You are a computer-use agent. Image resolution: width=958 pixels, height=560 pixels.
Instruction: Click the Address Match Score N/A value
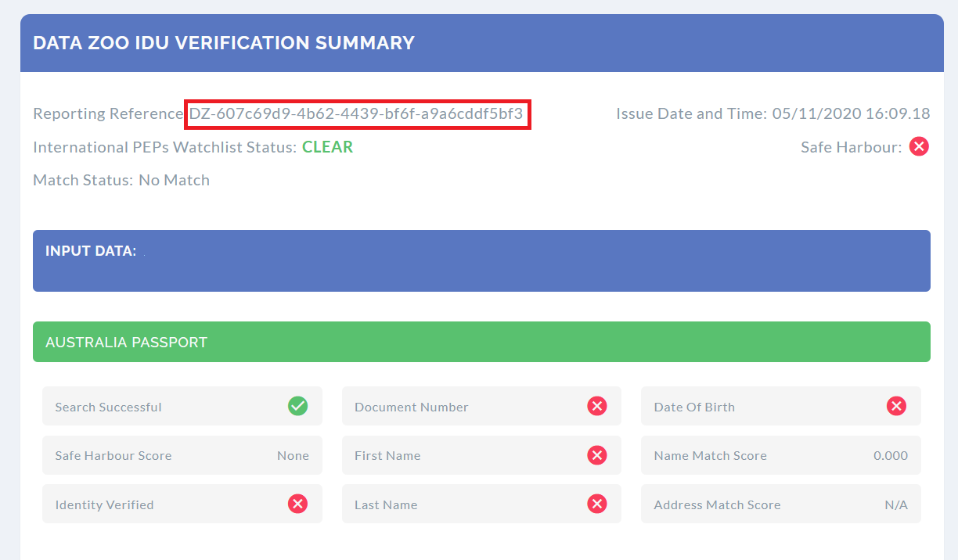tap(896, 504)
